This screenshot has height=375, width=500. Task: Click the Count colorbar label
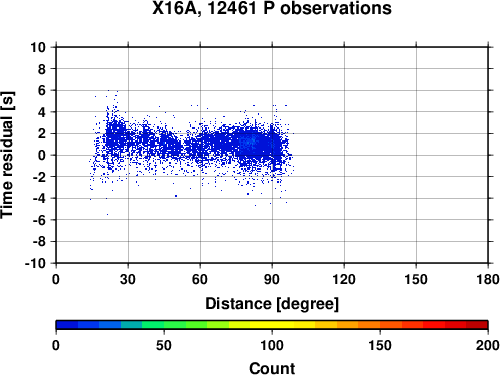[272, 368]
